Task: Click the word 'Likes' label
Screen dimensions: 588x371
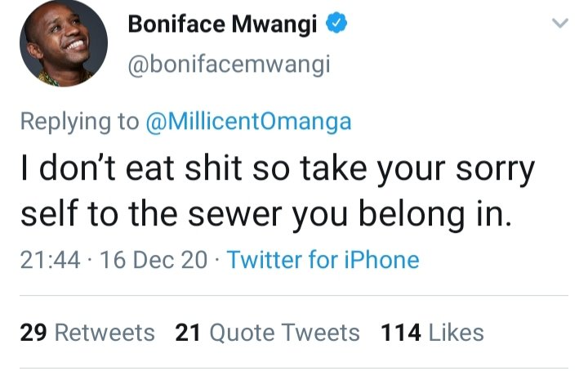Action: 456,333
